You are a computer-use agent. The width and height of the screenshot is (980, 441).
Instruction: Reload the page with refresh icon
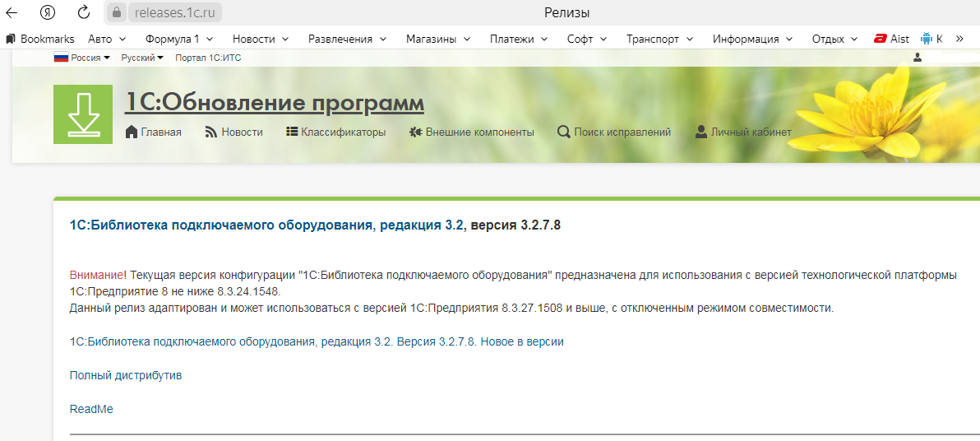pos(84,12)
